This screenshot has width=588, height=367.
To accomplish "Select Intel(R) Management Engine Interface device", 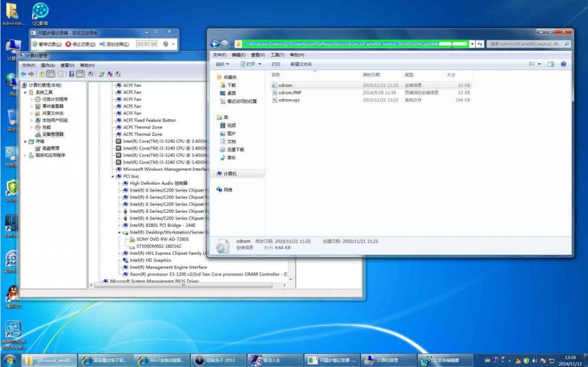I will point(169,267).
